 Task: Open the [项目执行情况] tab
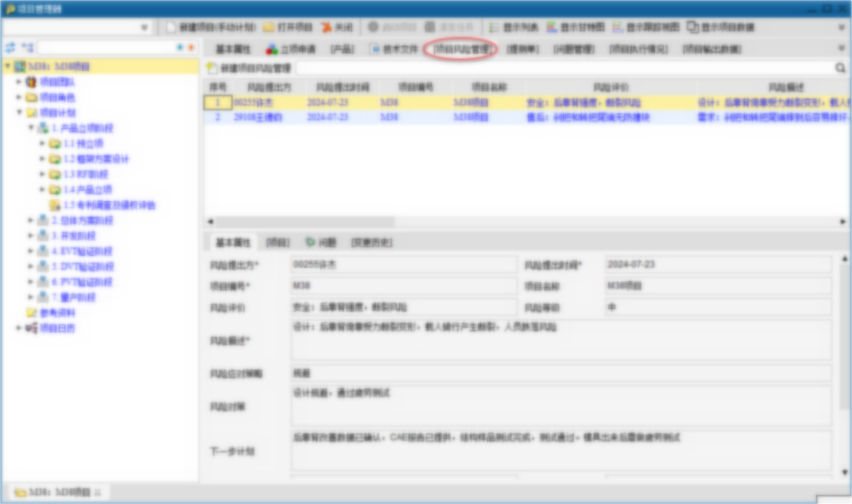click(638, 49)
